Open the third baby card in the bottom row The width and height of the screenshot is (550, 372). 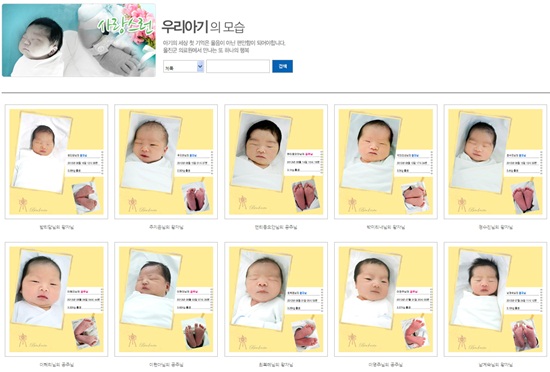276,299
